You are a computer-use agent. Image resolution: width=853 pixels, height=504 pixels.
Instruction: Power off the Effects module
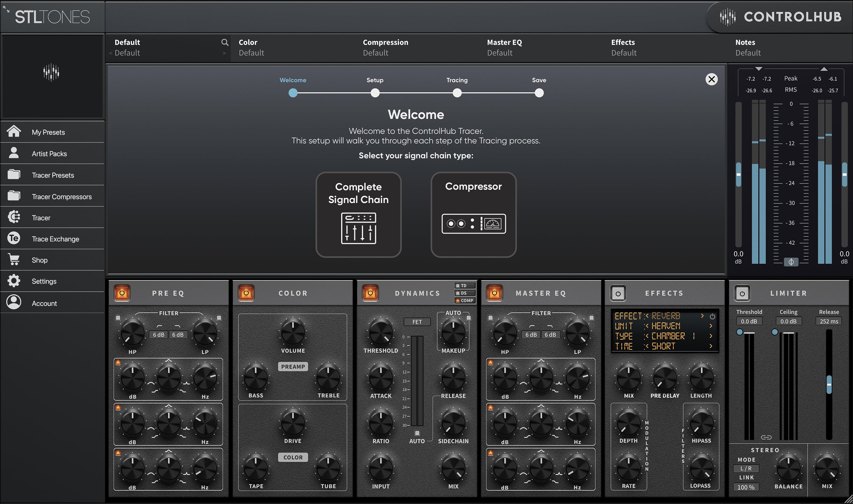point(619,293)
